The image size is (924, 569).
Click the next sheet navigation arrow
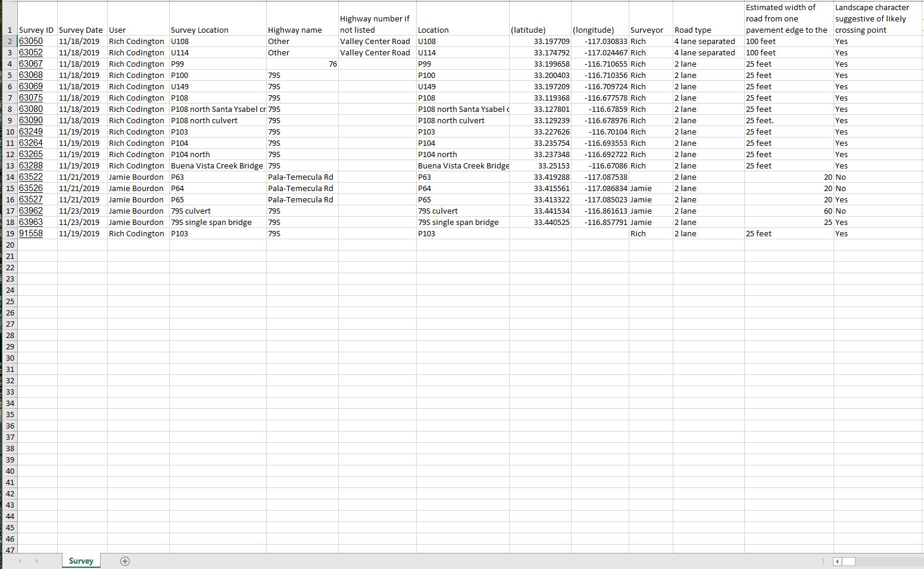pos(36,561)
